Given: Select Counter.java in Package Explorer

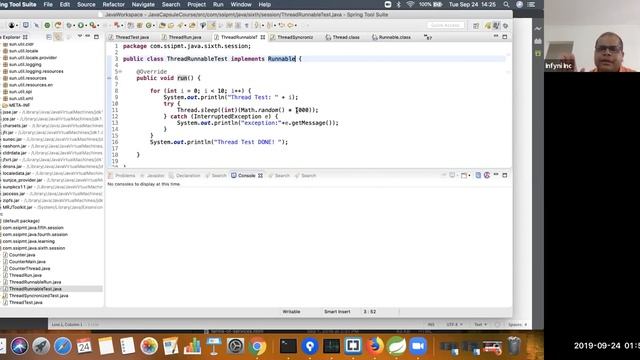Looking at the screenshot, I should pyautogui.click(x=22, y=255).
